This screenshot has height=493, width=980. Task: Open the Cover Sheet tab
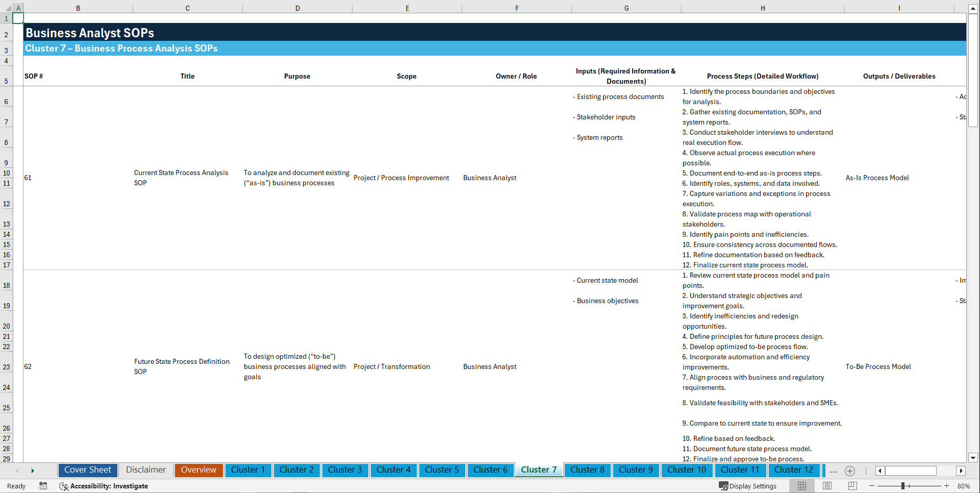tap(87, 470)
